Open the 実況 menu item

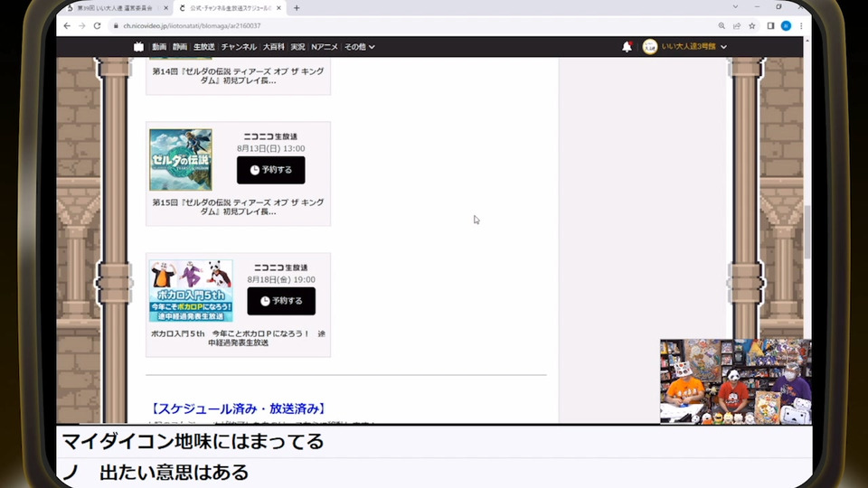pos(297,47)
